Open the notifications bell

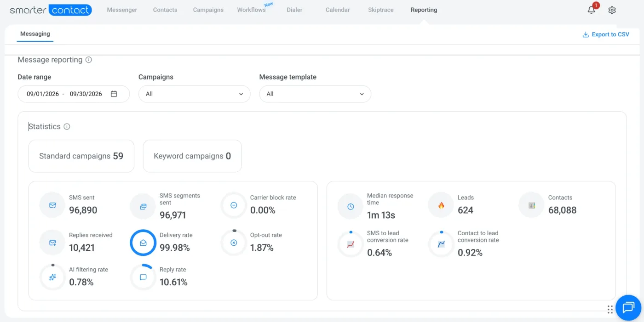pos(592,10)
